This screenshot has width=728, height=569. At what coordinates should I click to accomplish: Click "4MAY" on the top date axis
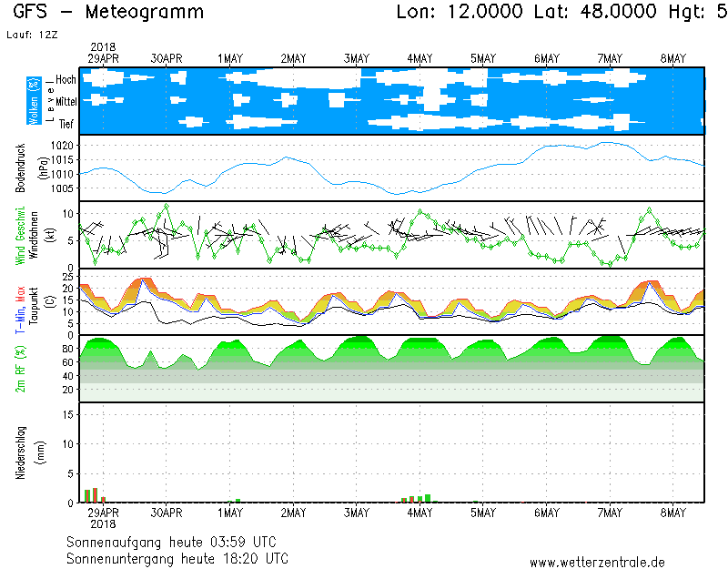pos(420,59)
